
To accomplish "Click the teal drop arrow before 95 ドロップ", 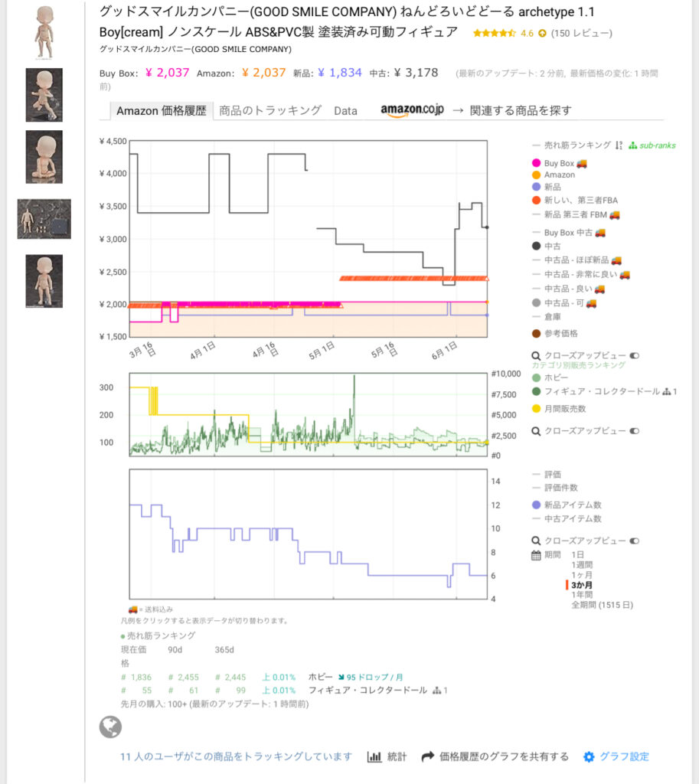I will (341, 678).
